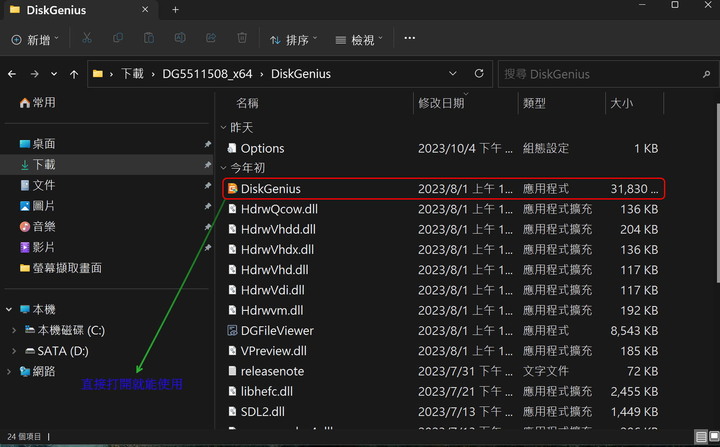
Task: Click the search magnifier icon
Action: 706,74
